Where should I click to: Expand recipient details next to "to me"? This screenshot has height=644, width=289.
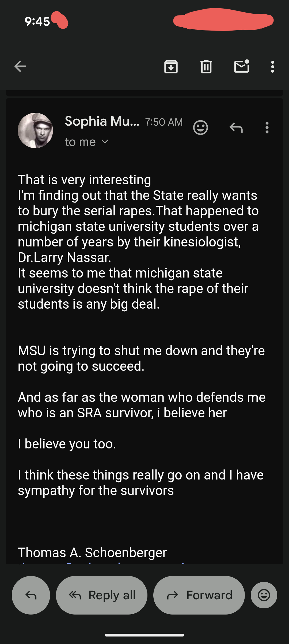click(x=105, y=142)
